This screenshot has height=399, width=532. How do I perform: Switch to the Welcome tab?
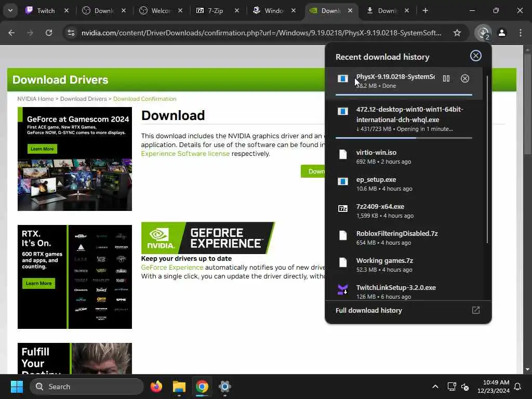[161, 10]
